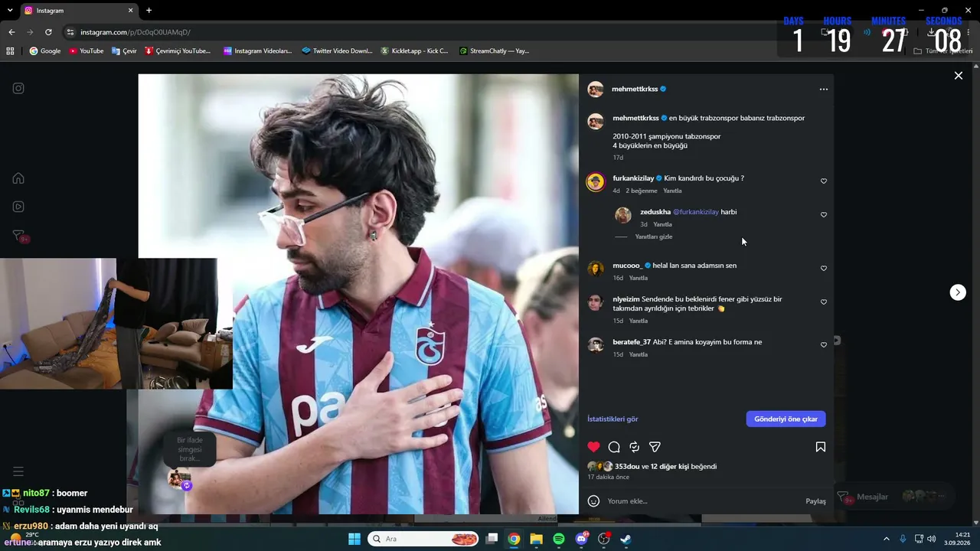Open the Çevir bookmark
This screenshot has width=980, height=551.
pyautogui.click(x=125, y=51)
